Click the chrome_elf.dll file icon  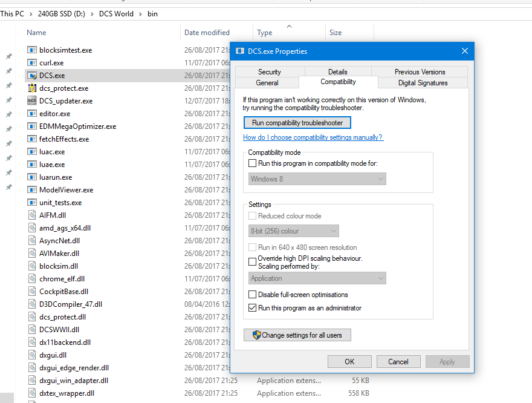pyautogui.click(x=32, y=279)
